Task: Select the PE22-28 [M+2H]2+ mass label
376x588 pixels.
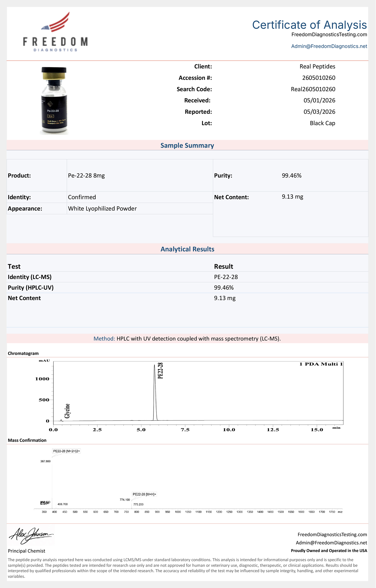Action: [x=66, y=451]
